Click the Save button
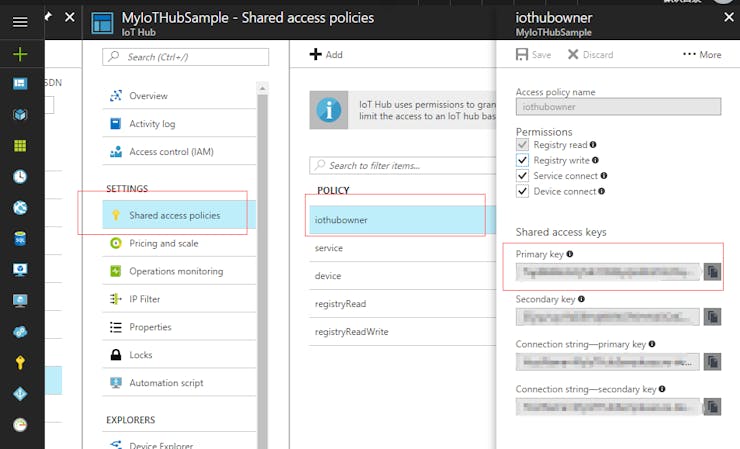The height and width of the screenshot is (449, 740). (x=533, y=54)
